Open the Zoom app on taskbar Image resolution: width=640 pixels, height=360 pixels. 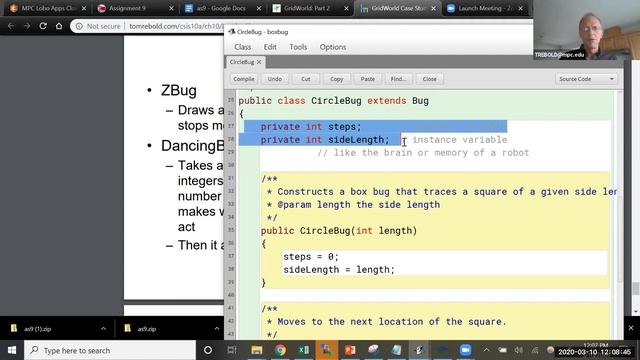[465, 350]
